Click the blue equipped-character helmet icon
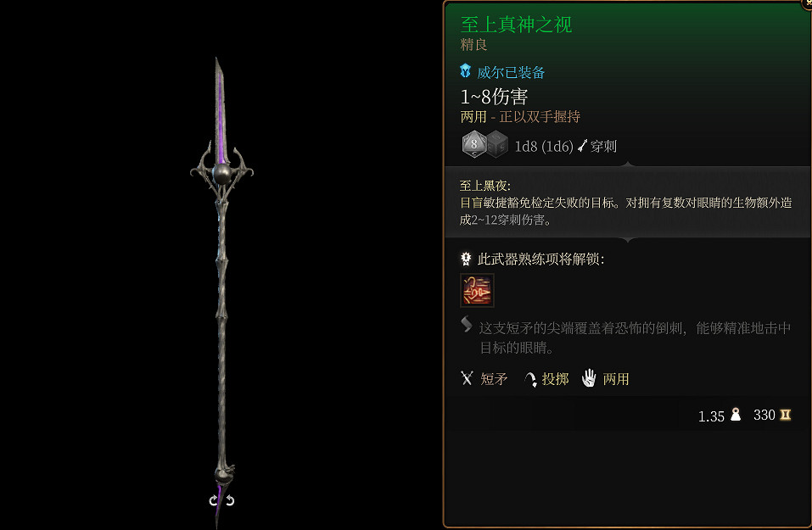The width and height of the screenshot is (812, 530). pos(466,71)
